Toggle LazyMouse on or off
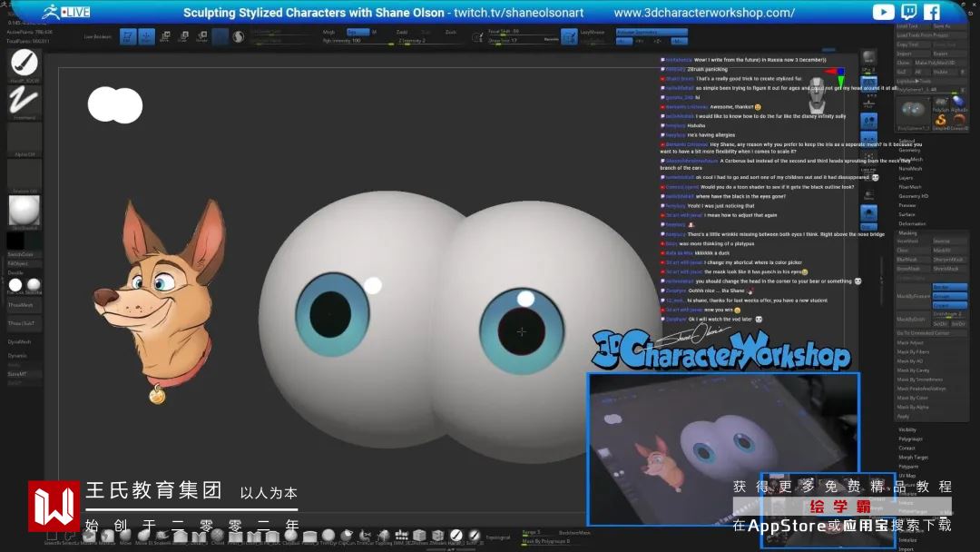 pyautogui.click(x=592, y=32)
